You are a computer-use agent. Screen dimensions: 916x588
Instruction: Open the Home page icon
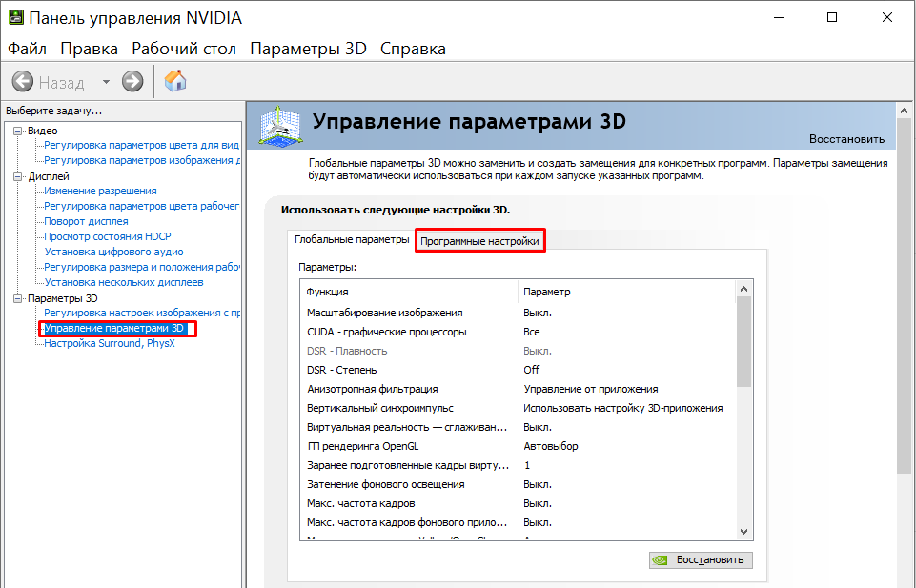(175, 81)
